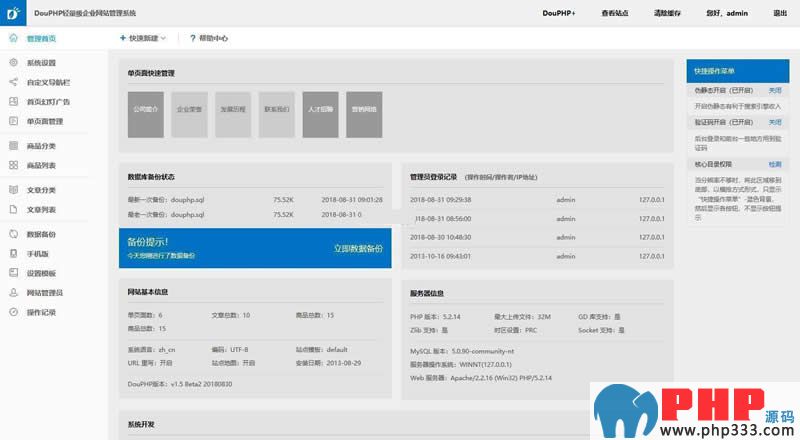Click 查看站点 in the top bar
Screen dimensions: 800x440
[x=614, y=13]
